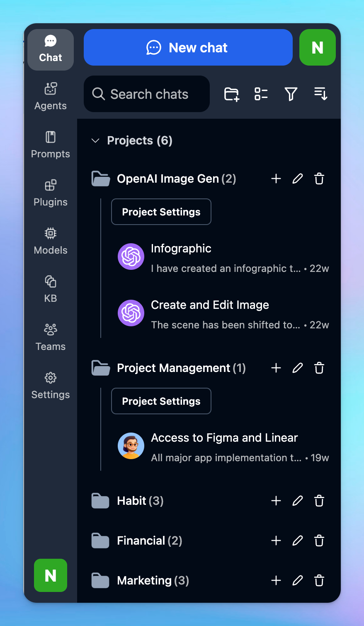Delete the Marketing project folder
Screen dimensions: 364x626
[x=319, y=581]
